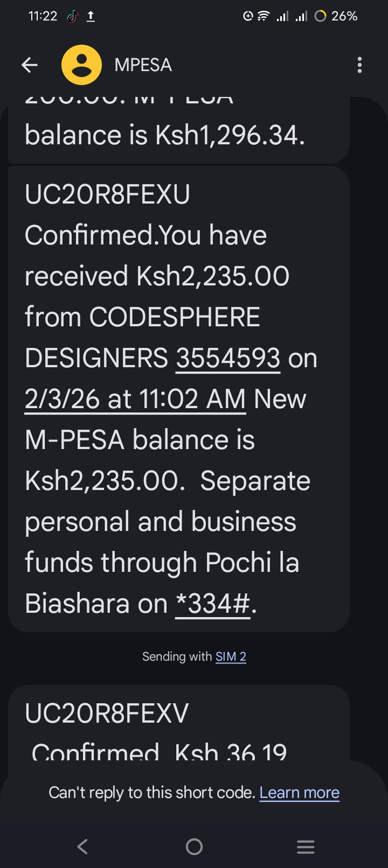Tap the *334# USSD code link

point(213,604)
